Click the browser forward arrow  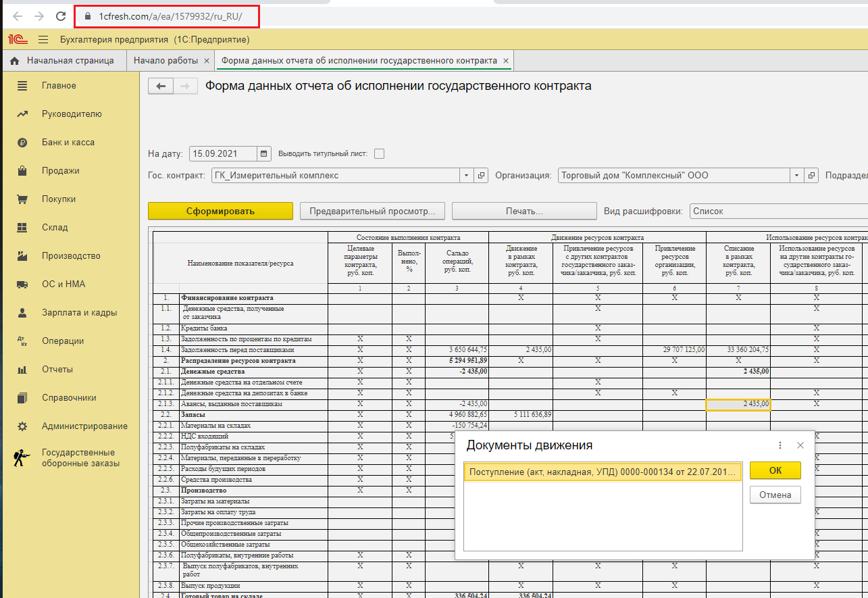point(39,16)
